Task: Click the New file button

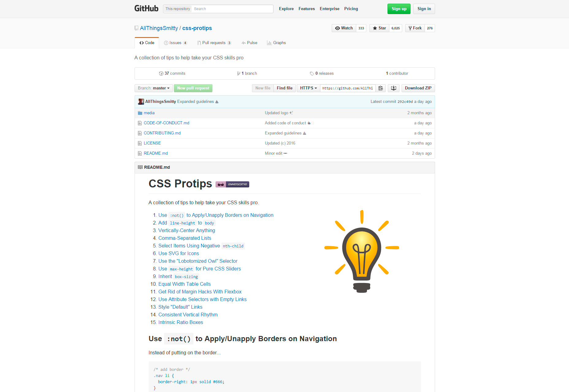Action: click(263, 88)
